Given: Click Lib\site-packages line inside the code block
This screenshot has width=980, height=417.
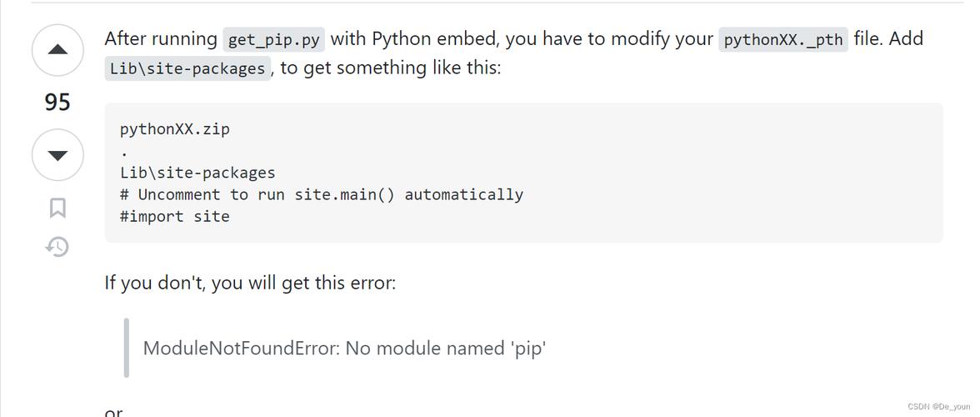Looking at the screenshot, I should (x=197, y=173).
